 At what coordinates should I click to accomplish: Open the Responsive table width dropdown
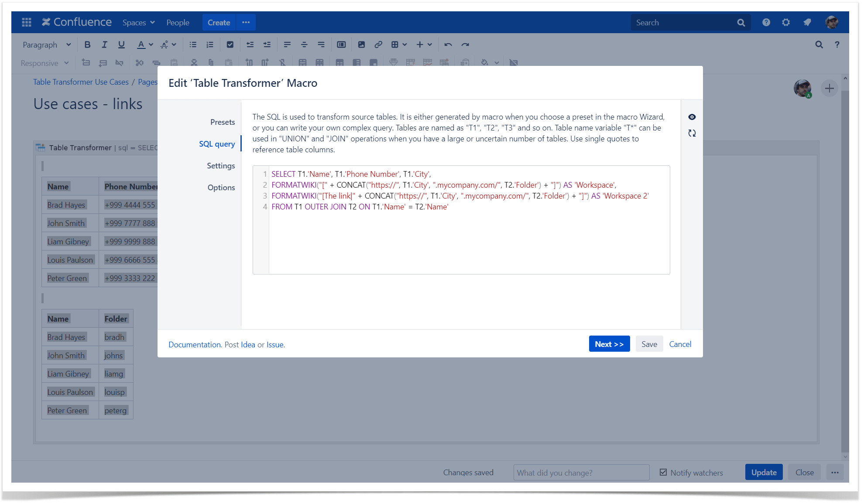(45, 63)
